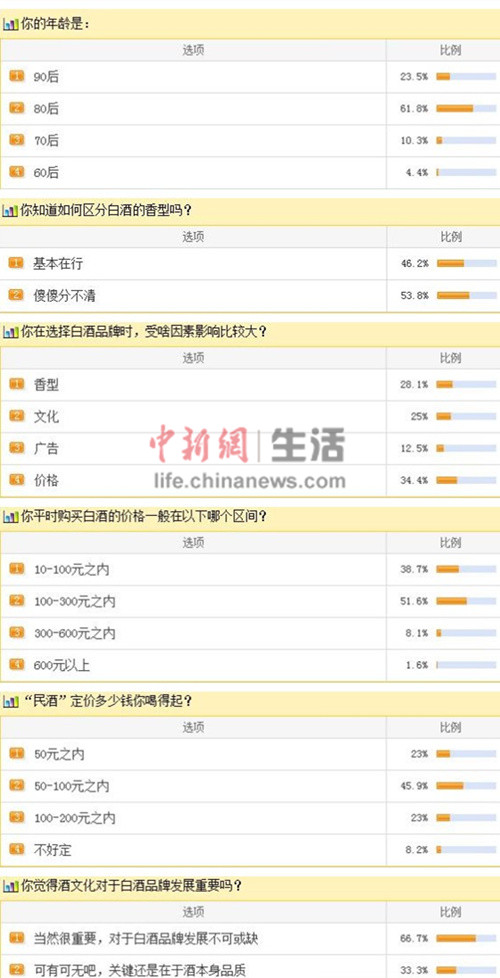Select the 100-300元之内 option
Screen dimensions: 500x978
[x=194, y=601]
